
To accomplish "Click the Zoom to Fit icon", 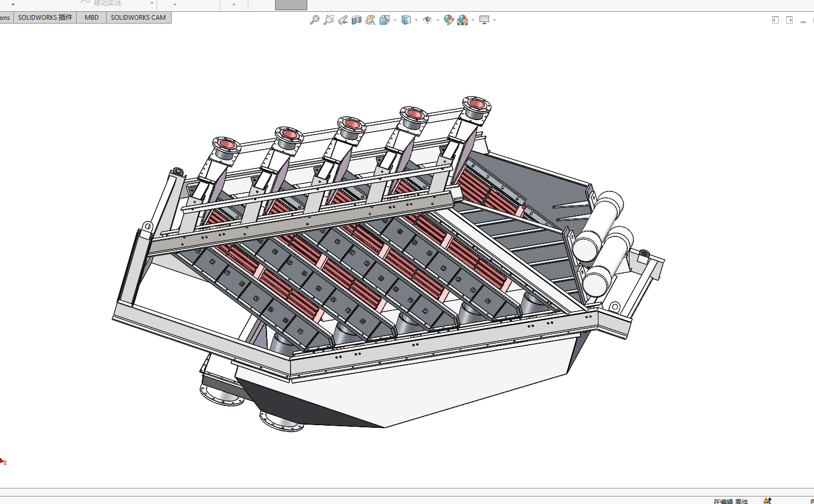I will [x=315, y=20].
